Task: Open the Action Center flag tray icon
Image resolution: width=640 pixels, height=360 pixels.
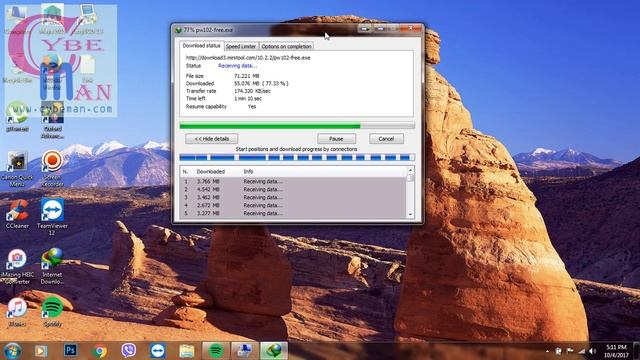Action: coord(570,351)
